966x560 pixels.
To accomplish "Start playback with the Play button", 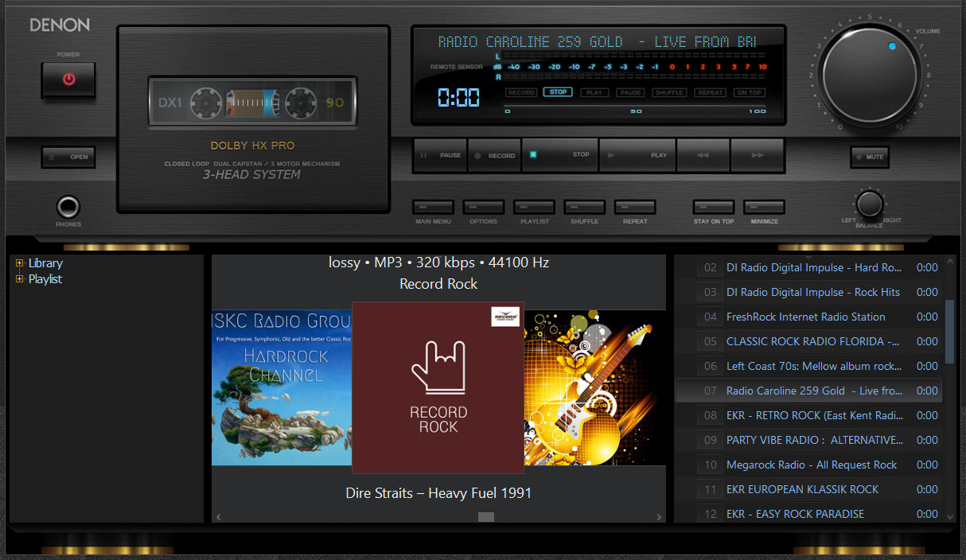I will pos(637,155).
